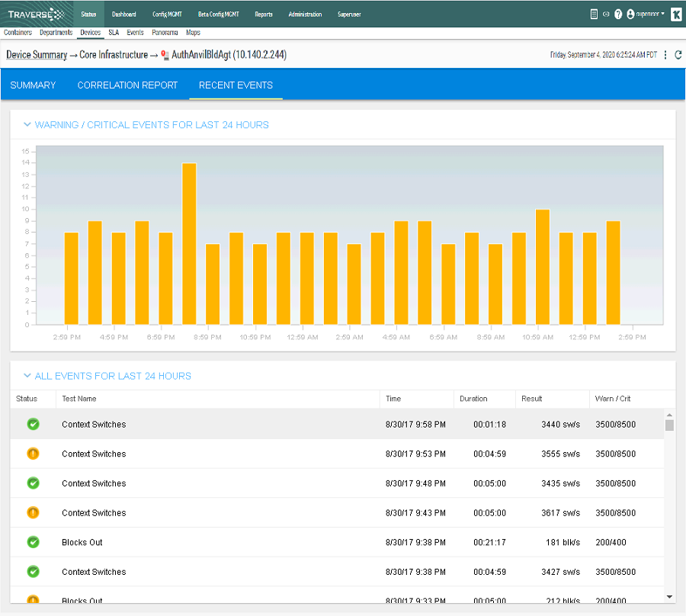Click the Kaseya K logo icon
The width and height of the screenshot is (686, 616).
tap(676, 14)
